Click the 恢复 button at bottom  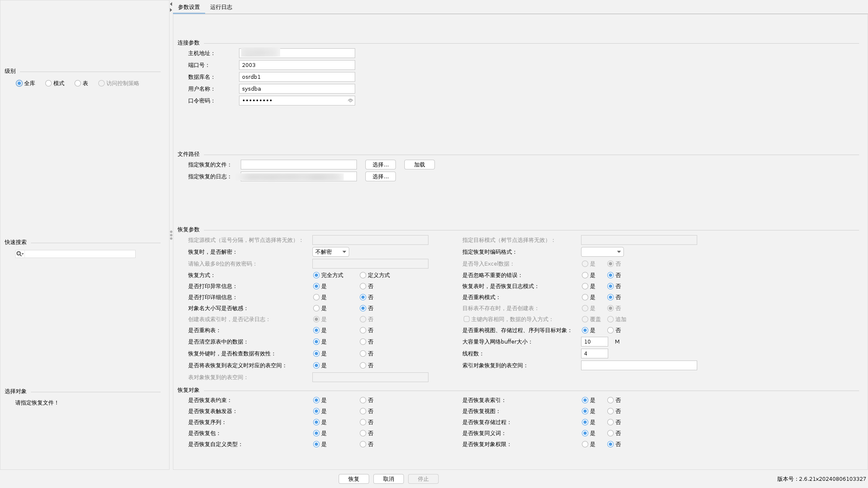click(353, 479)
